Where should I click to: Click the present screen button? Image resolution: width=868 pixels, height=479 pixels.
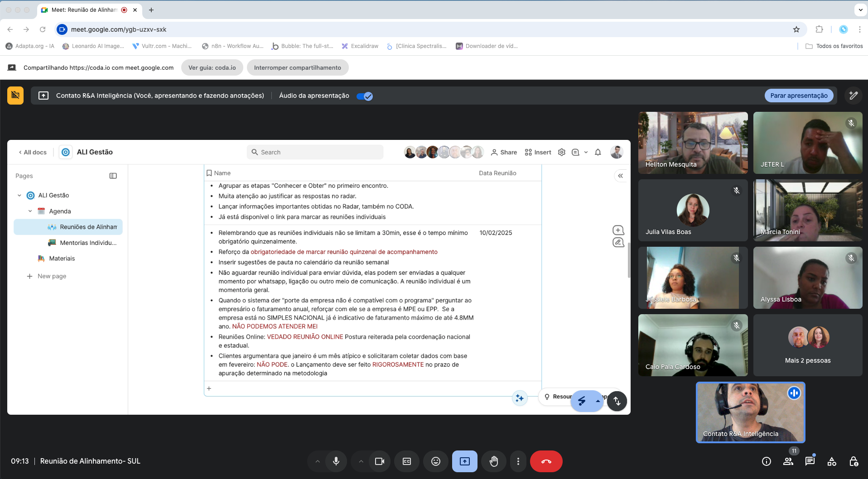(x=465, y=461)
